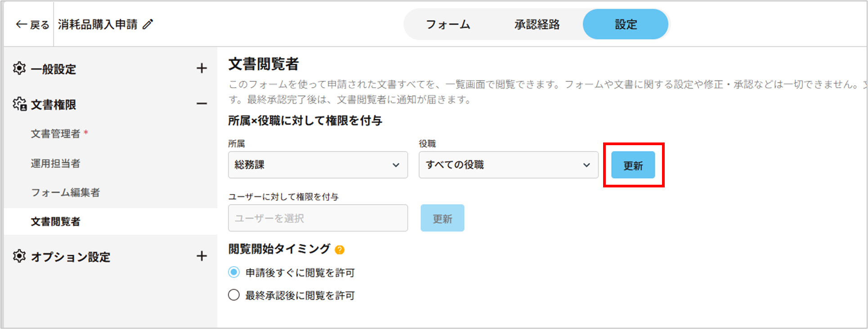
Task: Select 申請後すぐに閲覧を許可 radio button
Action: 234,272
